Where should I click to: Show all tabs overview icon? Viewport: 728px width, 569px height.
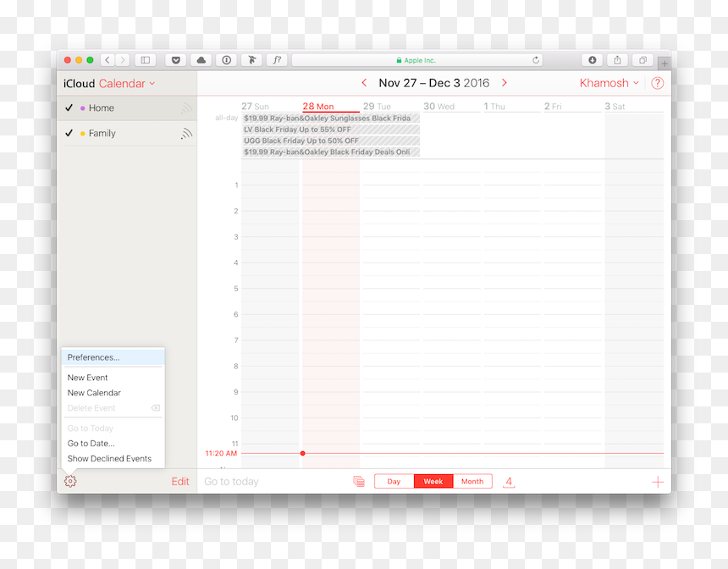[643, 60]
